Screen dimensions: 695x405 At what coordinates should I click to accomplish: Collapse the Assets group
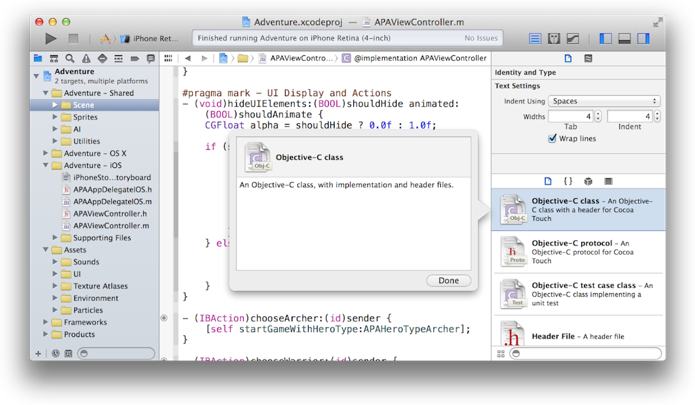point(46,249)
